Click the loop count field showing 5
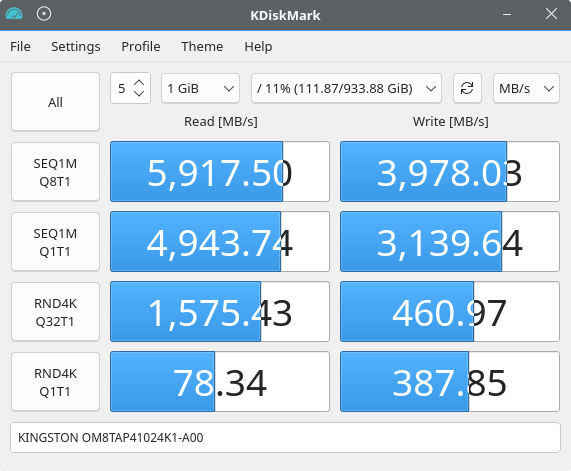This screenshot has height=471, width=571. point(122,88)
